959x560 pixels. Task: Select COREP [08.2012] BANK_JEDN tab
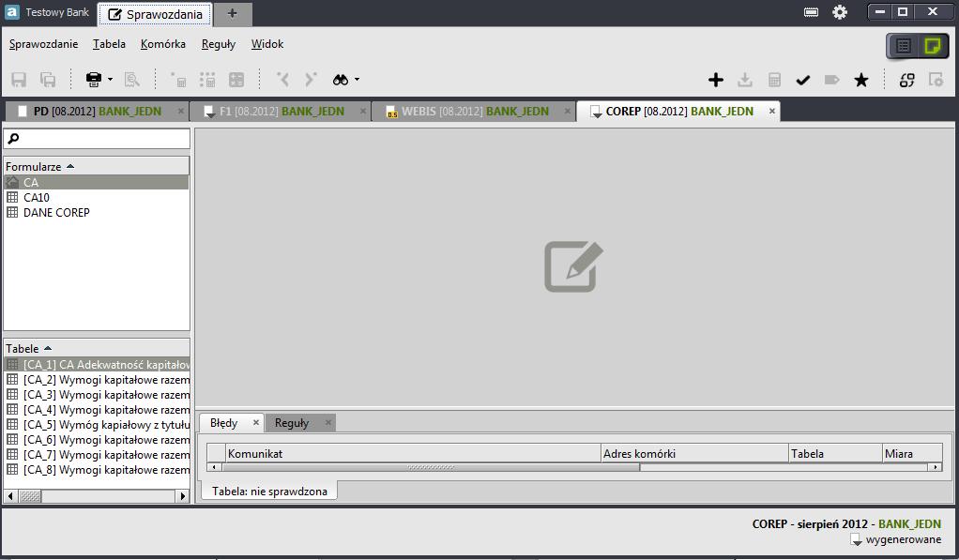678,112
